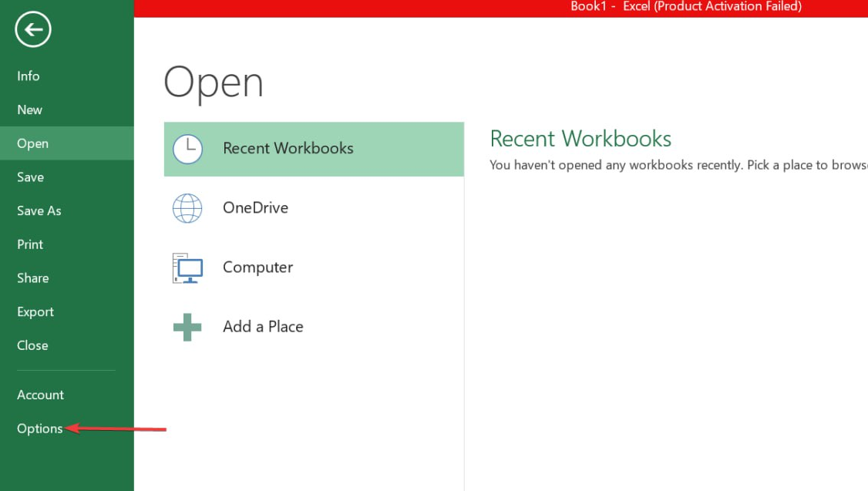Screen dimensions: 868x491
Task: Select the Recent Workbooks location label
Action: coord(288,148)
